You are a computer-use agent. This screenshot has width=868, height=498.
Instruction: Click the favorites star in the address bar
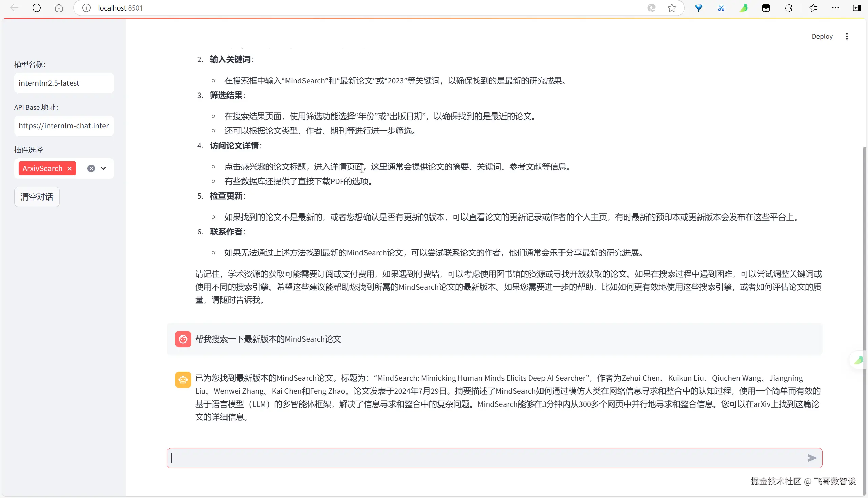(x=672, y=8)
